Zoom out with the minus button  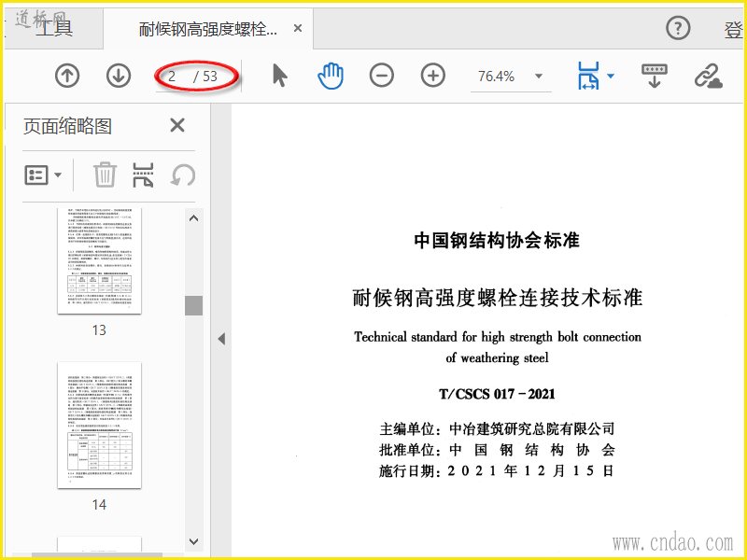(382, 76)
